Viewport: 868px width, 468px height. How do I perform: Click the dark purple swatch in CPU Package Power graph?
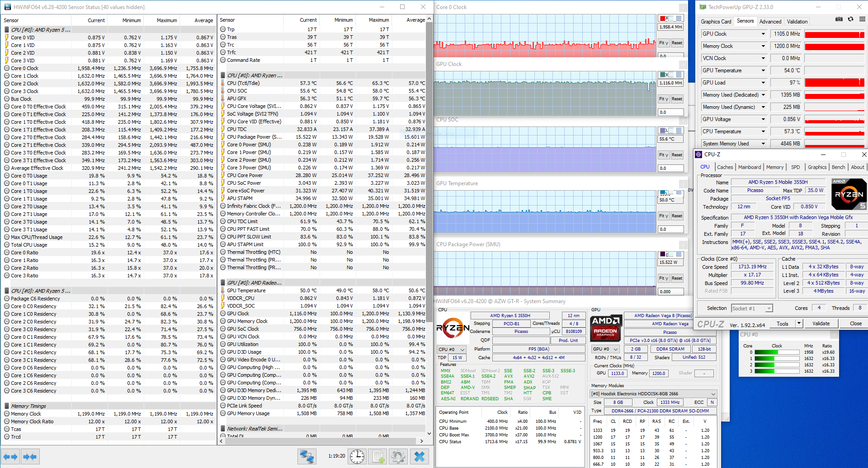pos(662,254)
